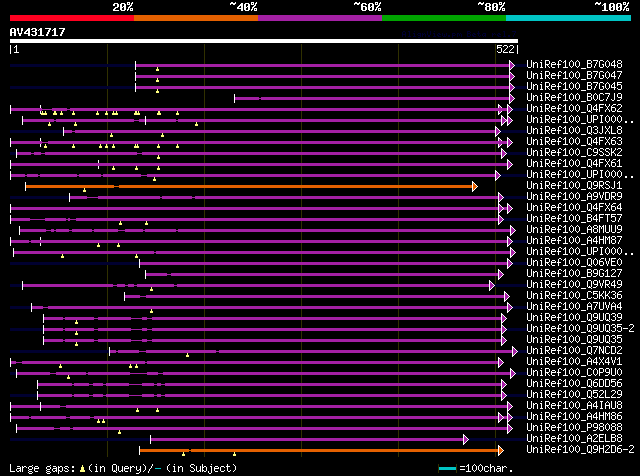
Task: Click the yellow gap marker under UniRef100_B7G047
Action: pos(157,80)
